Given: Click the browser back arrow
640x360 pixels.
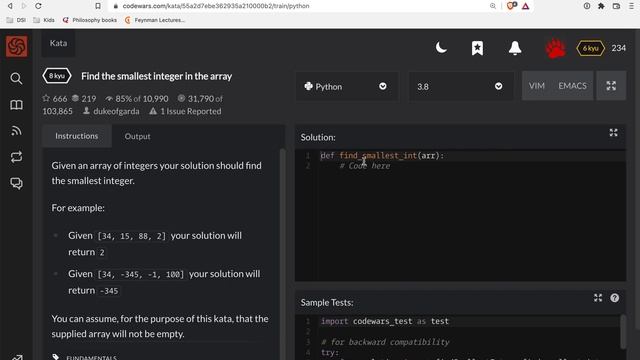Looking at the screenshot, I should (10, 6).
